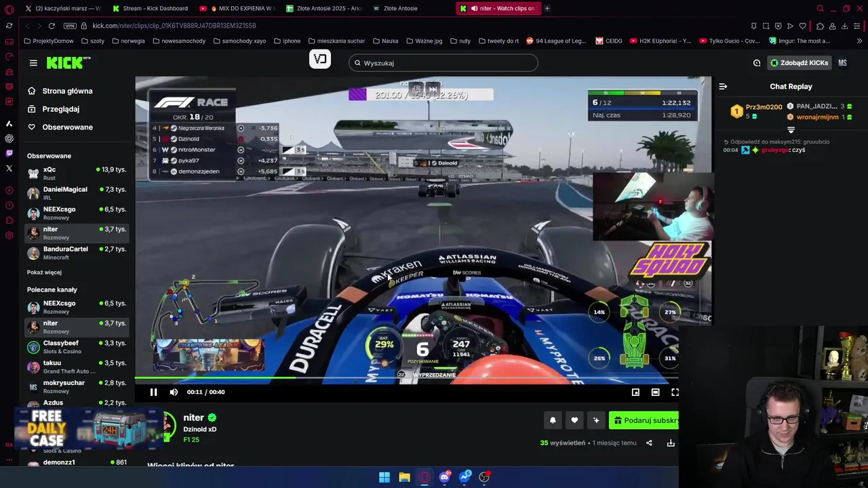Open mokrysuchar recommended channel
868x488 pixels.
[x=77, y=386]
